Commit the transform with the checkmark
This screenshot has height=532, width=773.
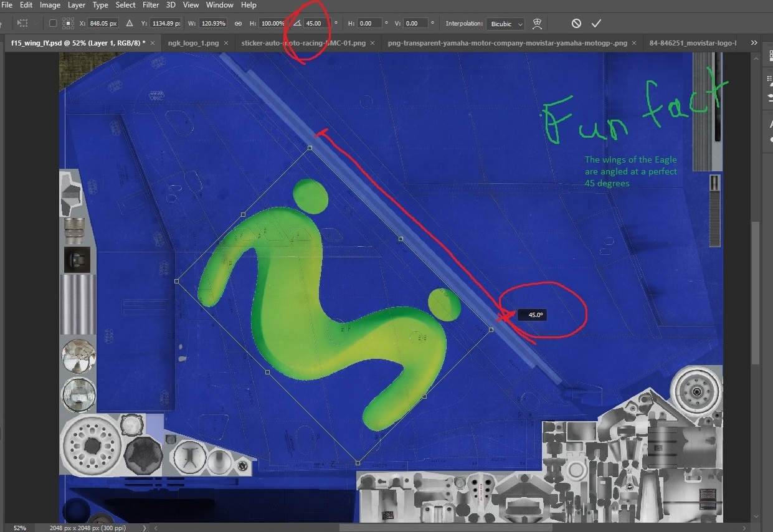pos(596,24)
